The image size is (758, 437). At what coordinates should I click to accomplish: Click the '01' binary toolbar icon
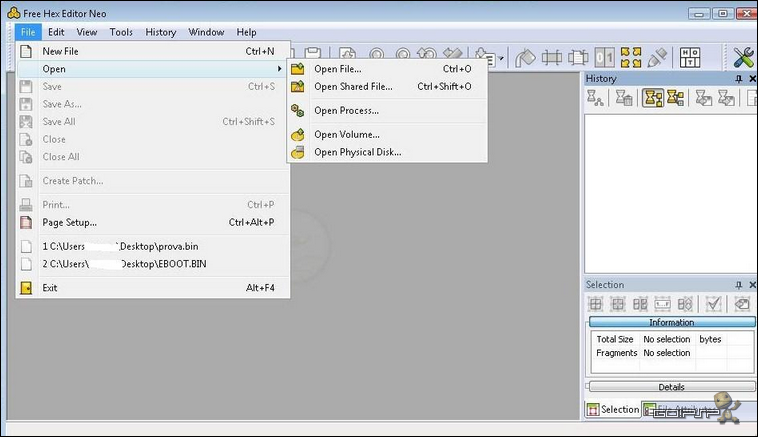coord(604,58)
